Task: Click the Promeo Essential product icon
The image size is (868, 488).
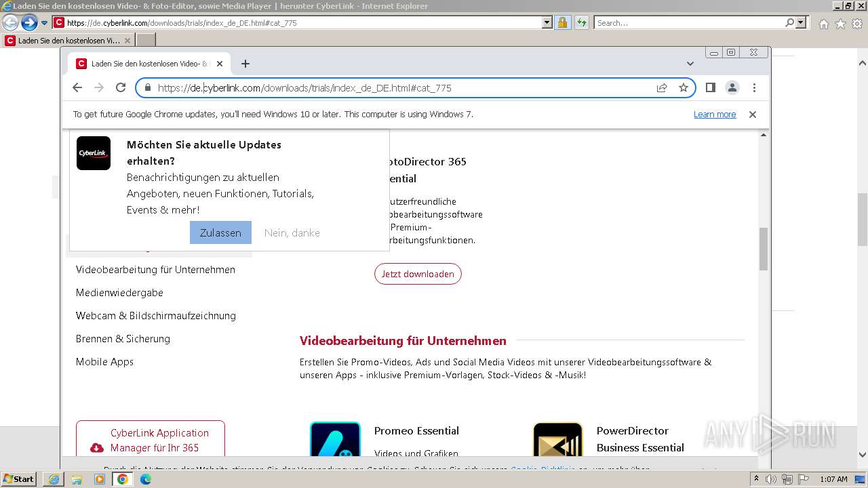Action: [x=335, y=439]
